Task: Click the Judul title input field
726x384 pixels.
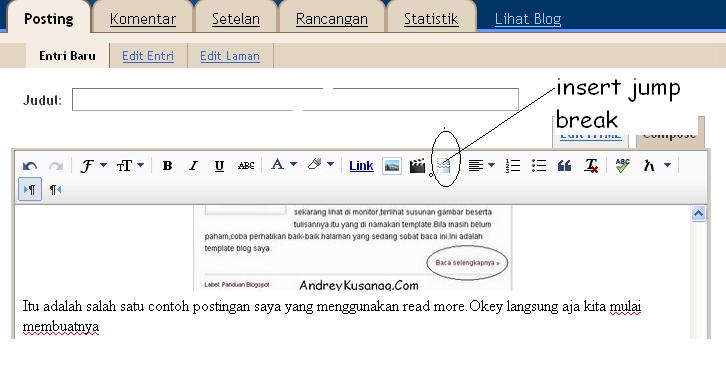Action: pos(295,99)
